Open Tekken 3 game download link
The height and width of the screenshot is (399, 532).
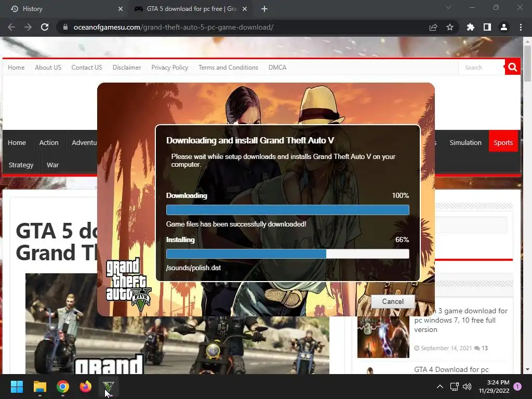click(461, 320)
